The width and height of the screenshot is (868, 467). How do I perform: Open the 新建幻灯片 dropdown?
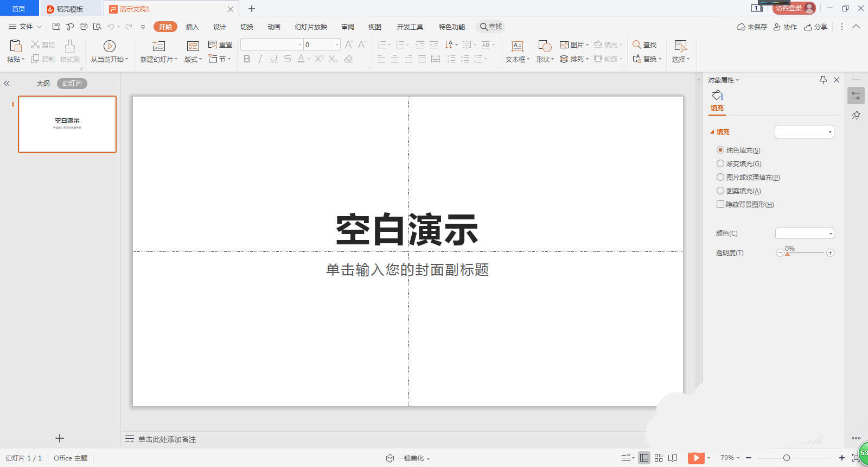(x=159, y=59)
